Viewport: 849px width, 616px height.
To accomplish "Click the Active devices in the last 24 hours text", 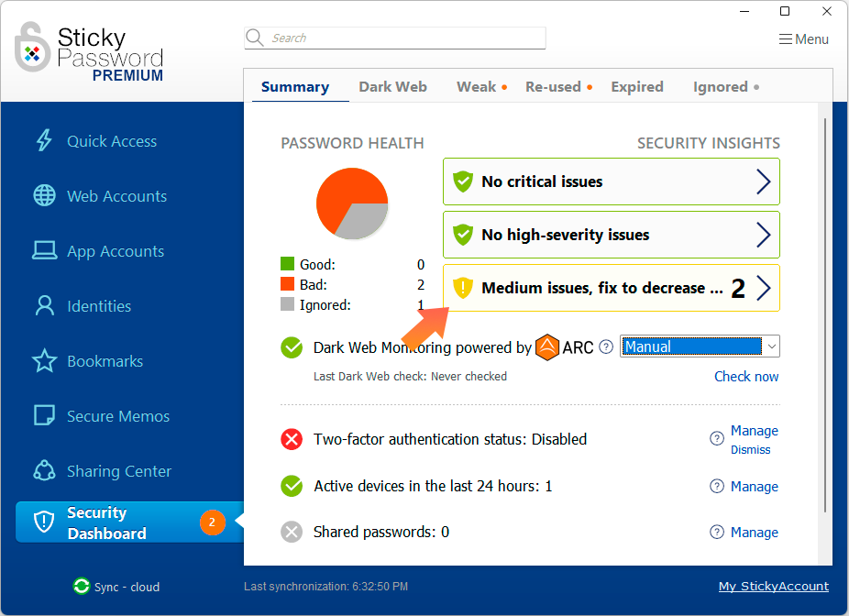I will pos(433,486).
